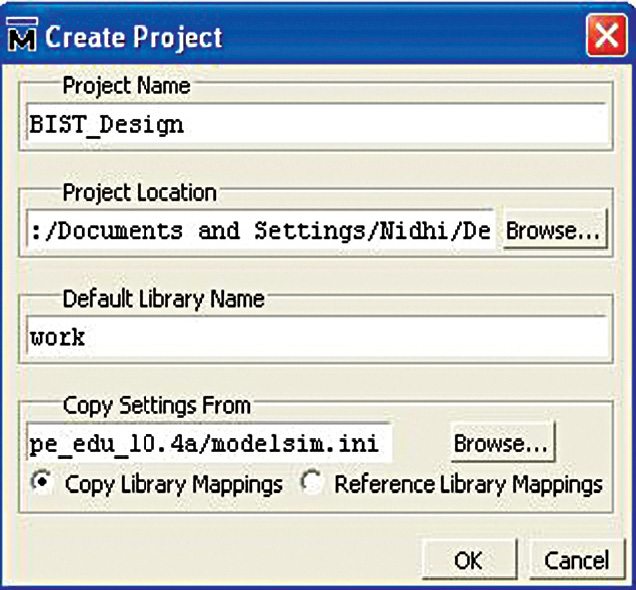Click the Copy Settings From modelsim.ini field
The image size is (636, 590).
click(208, 443)
